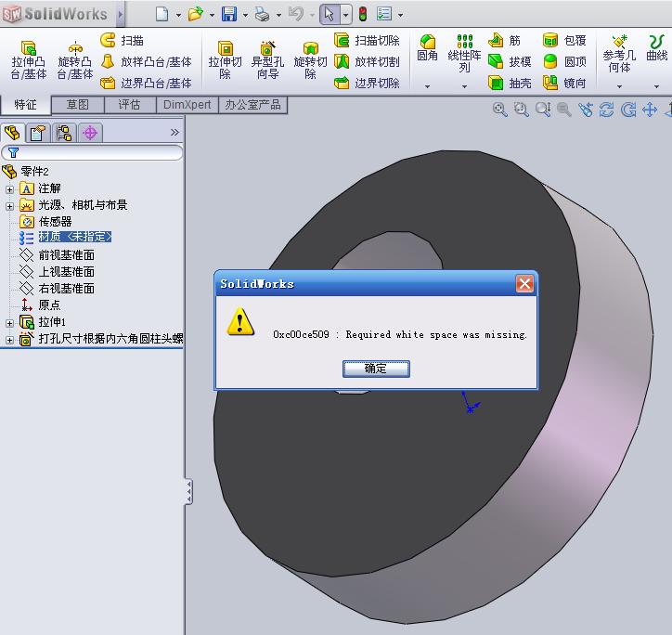
Task: Select 材质 <未指定> in the tree
Action: click(74, 237)
